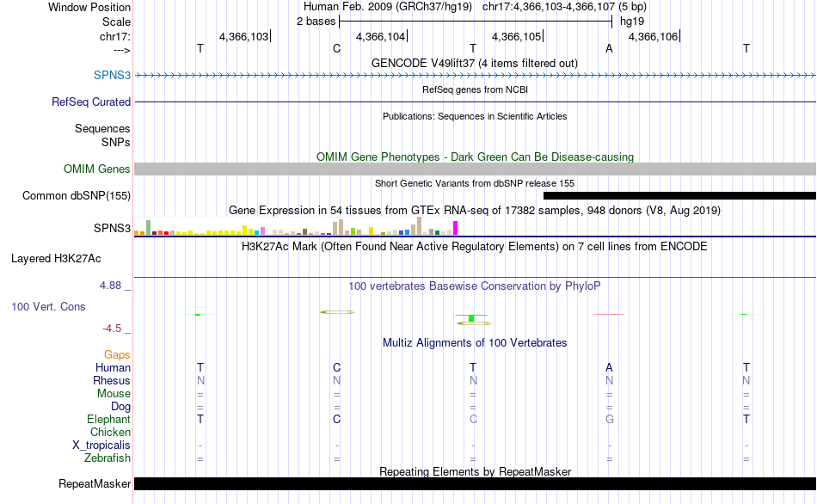
Task: Open 'Short Genetic Variants from dbSNP release 155'
Action: pyautogui.click(x=475, y=183)
